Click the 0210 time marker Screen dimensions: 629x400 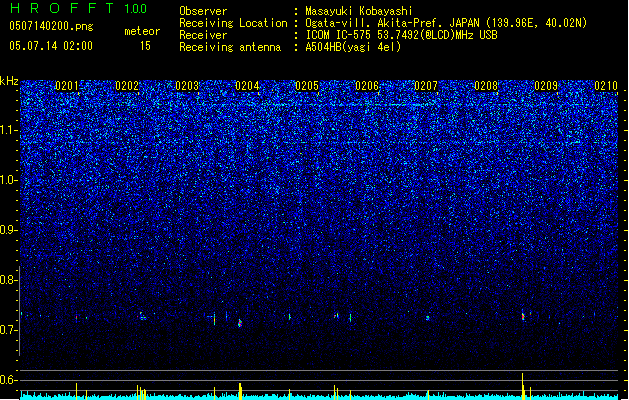(606, 86)
